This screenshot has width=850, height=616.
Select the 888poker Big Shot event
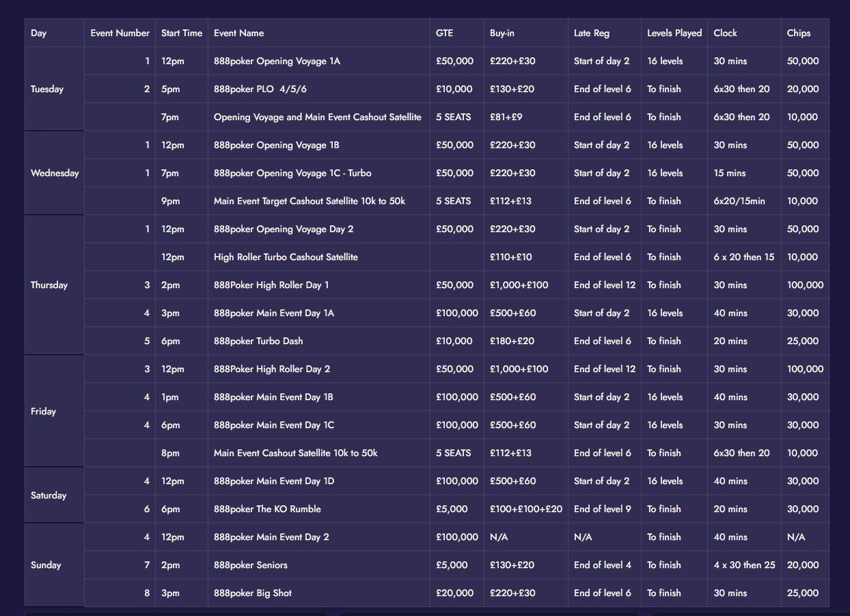pyautogui.click(x=253, y=593)
